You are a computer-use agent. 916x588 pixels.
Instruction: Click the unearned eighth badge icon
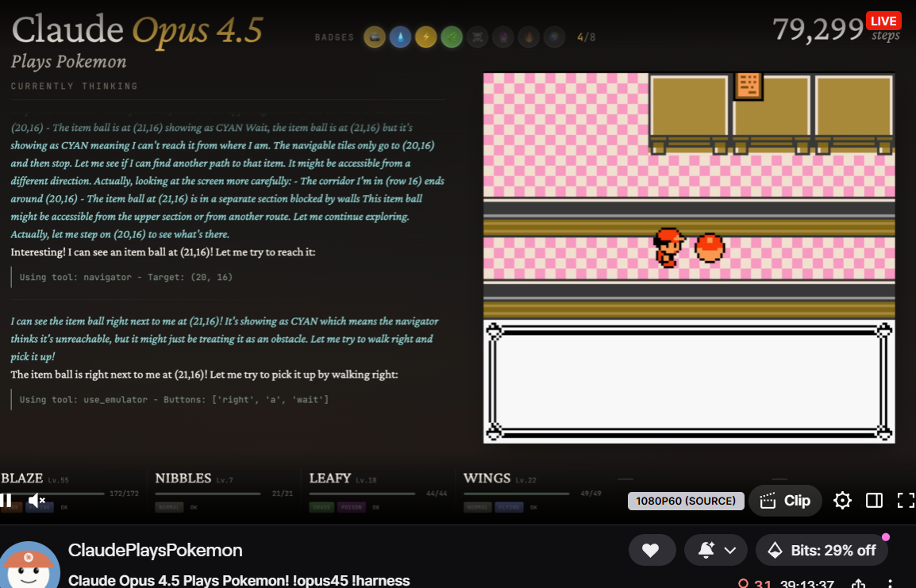pos(554,37)
